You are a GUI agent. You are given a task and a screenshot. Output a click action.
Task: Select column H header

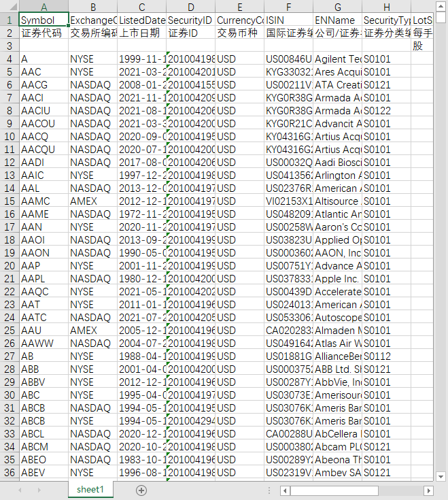387,7
